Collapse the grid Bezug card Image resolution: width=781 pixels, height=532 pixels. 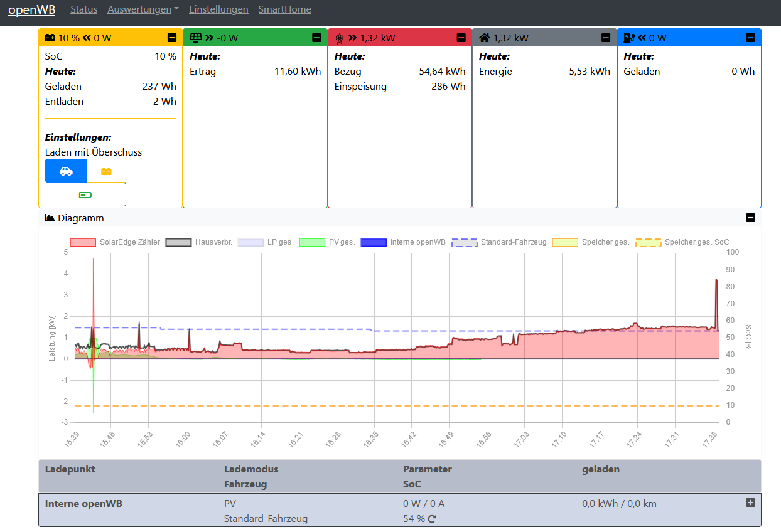pyautogui.click(x=461, y=38)
